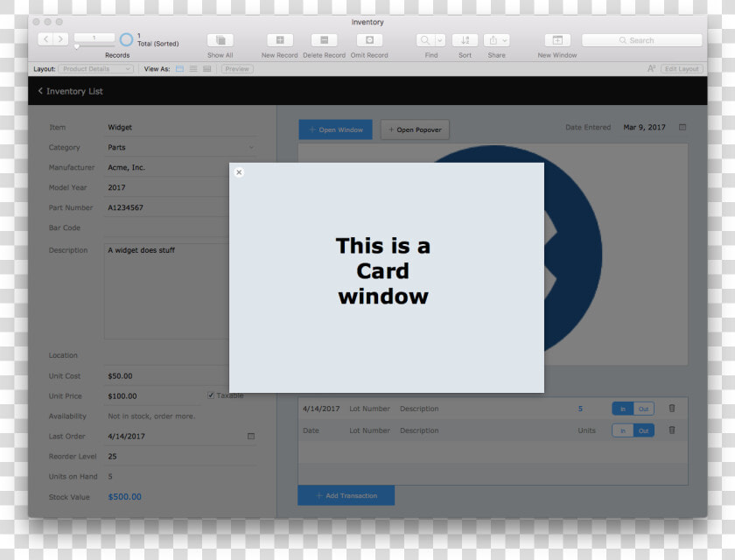Go to next record arrow
This screenshot has height=560, width=735.
60,39
